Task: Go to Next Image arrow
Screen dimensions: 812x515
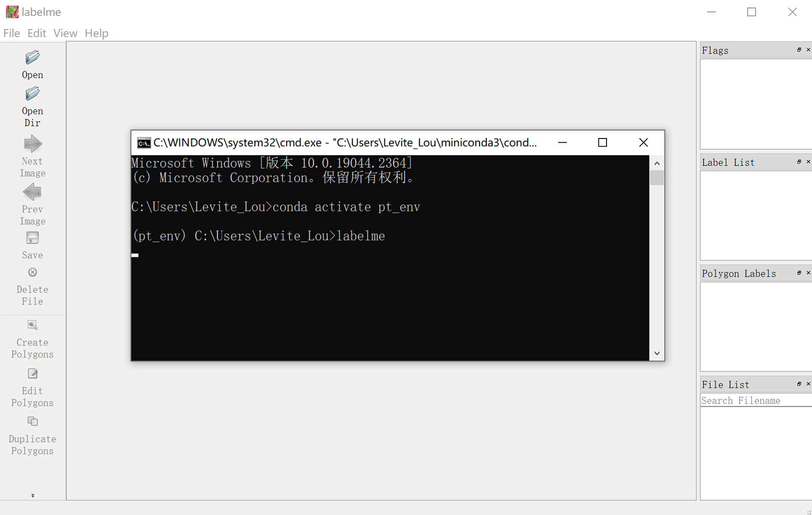Action: 32,144
